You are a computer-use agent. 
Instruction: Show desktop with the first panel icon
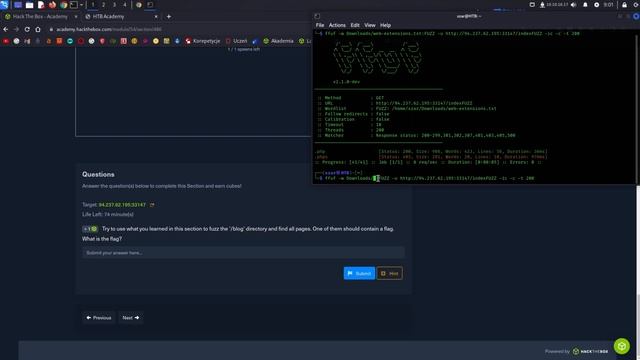coord(18,5)
